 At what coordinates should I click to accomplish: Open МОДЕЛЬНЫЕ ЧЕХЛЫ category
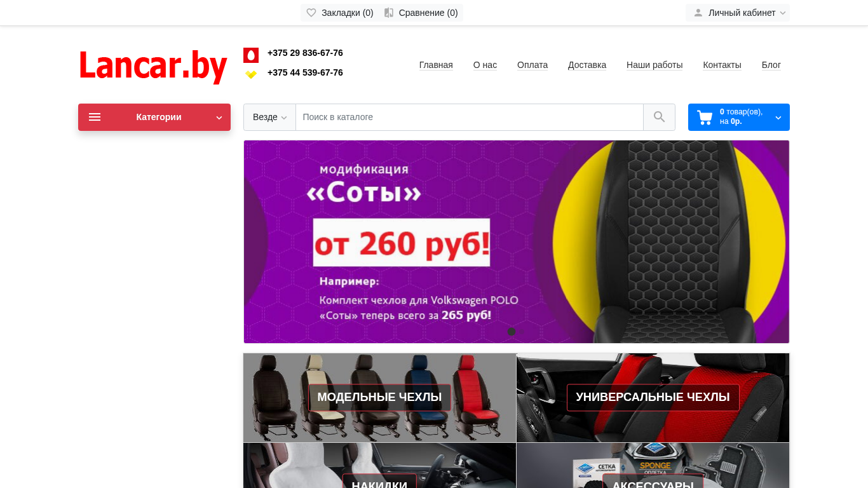point(379,398)
